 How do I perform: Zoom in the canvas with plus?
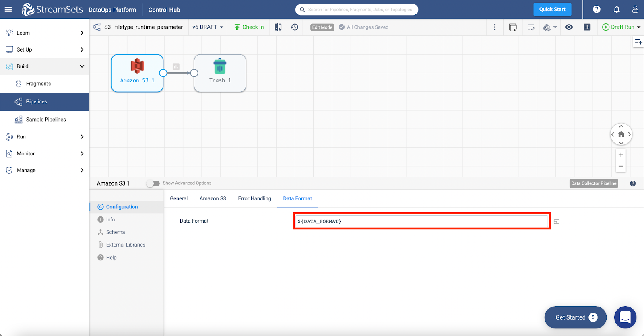point(621,155)
